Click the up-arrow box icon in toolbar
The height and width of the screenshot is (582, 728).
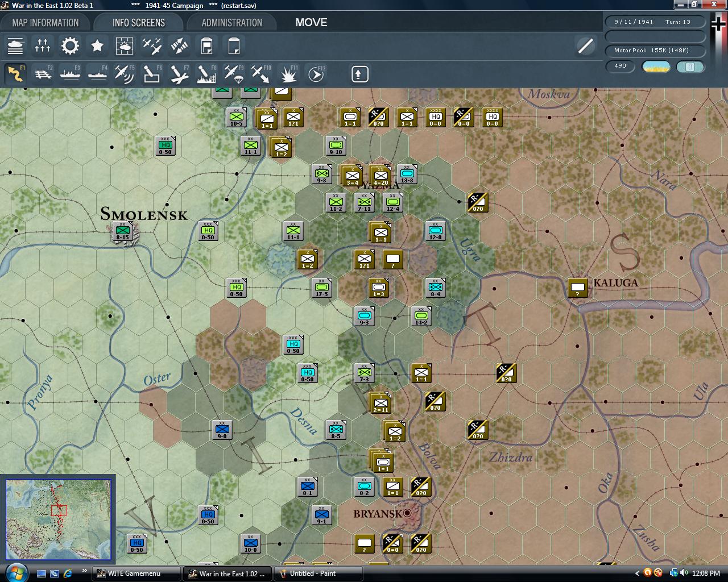360,74
